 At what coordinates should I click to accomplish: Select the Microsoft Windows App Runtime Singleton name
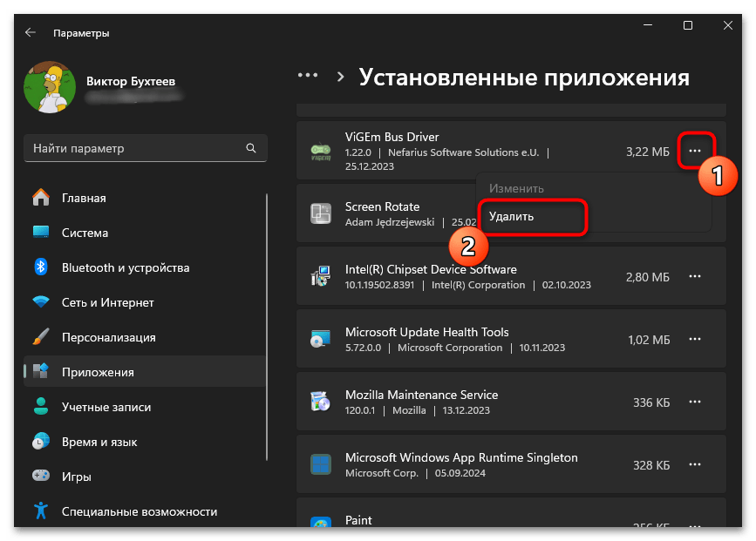(461, 457)
